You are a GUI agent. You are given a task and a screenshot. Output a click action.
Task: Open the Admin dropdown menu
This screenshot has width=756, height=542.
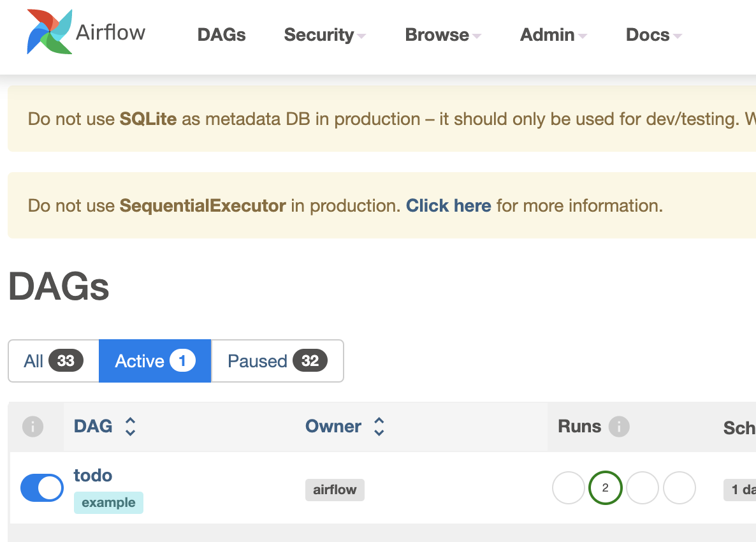(553, 35)
